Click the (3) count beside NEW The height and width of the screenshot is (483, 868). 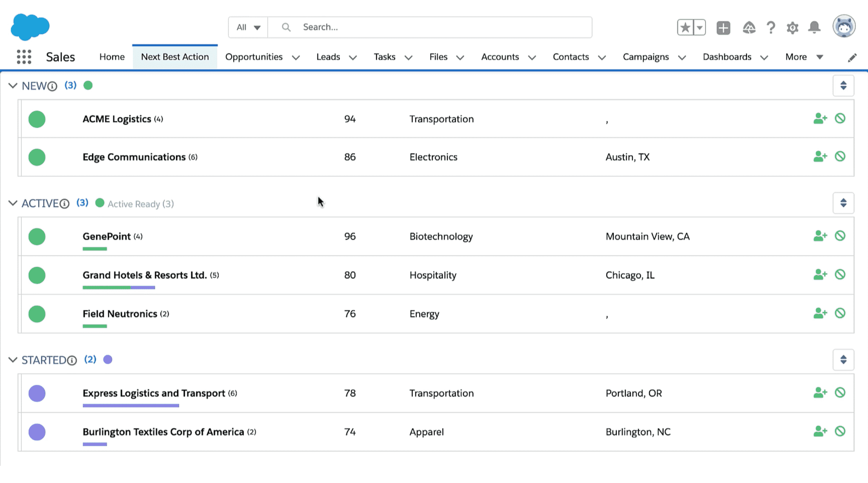[x=71, y=85]
